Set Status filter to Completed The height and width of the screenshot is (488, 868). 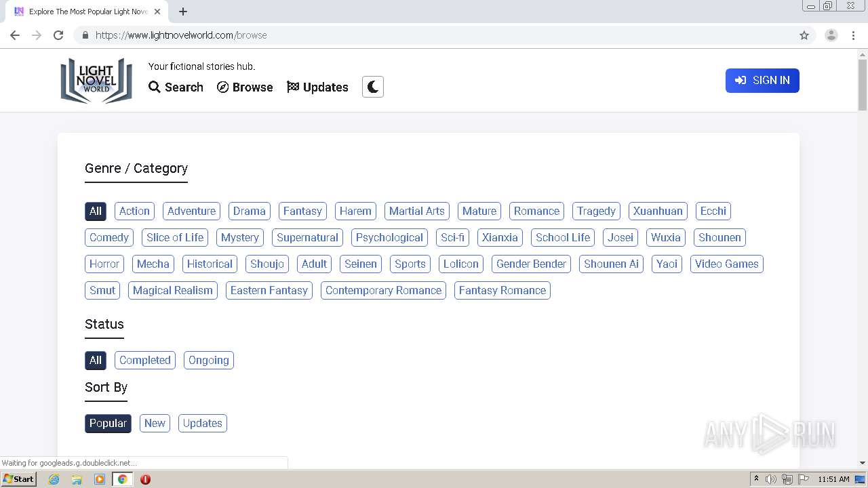(145, 360)
